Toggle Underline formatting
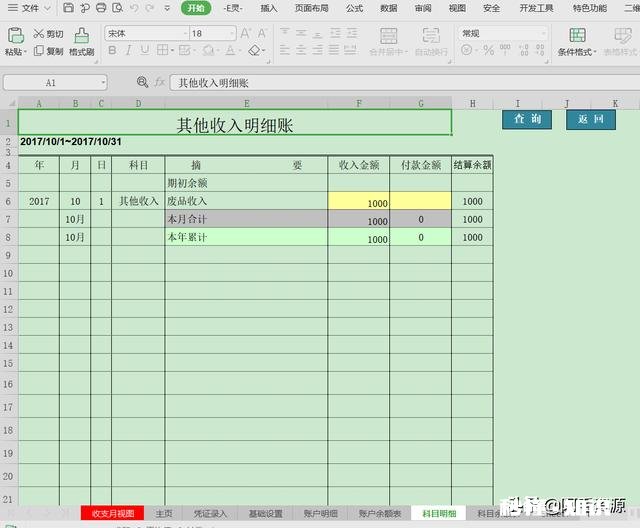This screenshot has height=528, width=640. pos(144,50)
